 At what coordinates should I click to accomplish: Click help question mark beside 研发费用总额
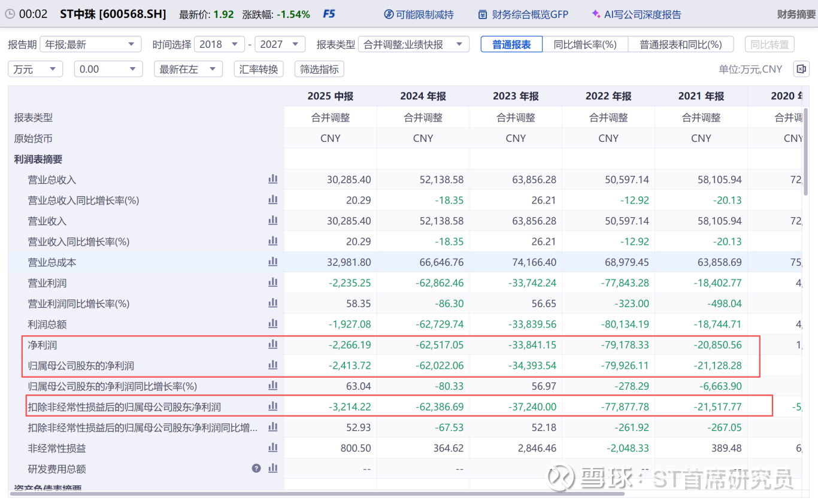256,468
